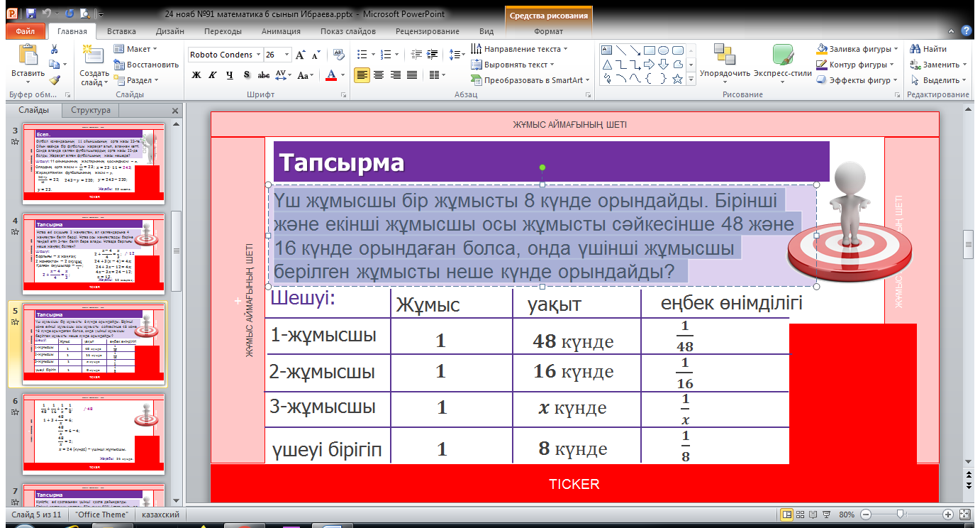Screen dimensions: 980x528
Task: Open the Файл tab
Action: click(26, 31)
